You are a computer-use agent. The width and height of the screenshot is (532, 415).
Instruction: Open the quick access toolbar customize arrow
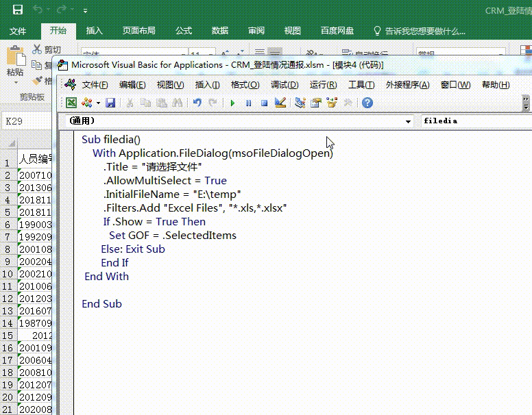pyautogui.click(x=85, y=11)
